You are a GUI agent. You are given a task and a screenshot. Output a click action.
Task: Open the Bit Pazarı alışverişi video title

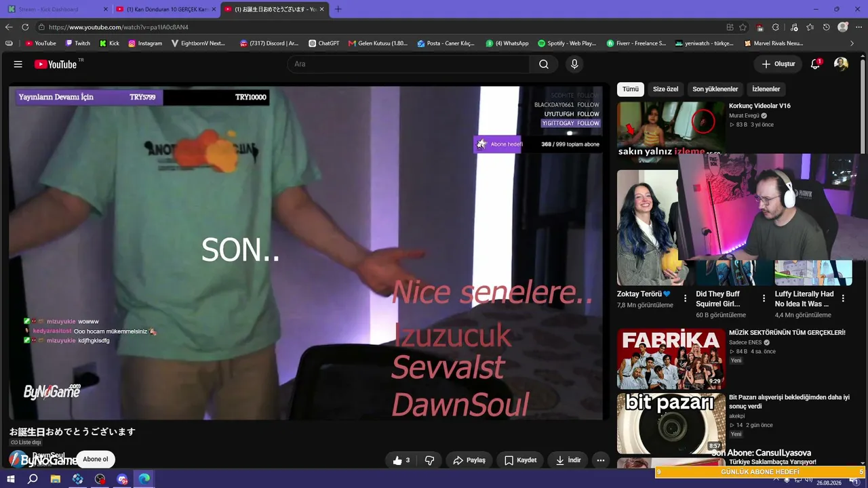coord(789,402)
